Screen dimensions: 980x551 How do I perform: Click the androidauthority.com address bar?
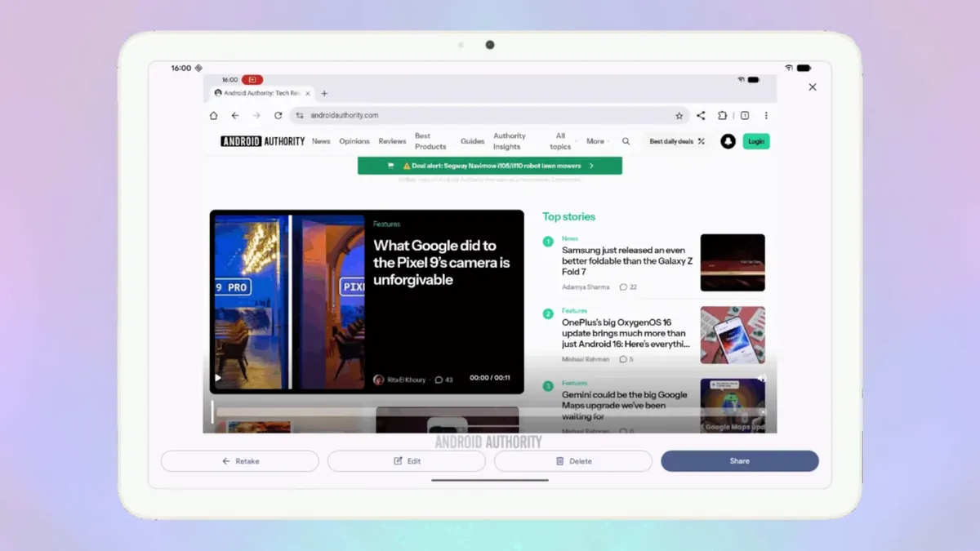pos(490,116)
